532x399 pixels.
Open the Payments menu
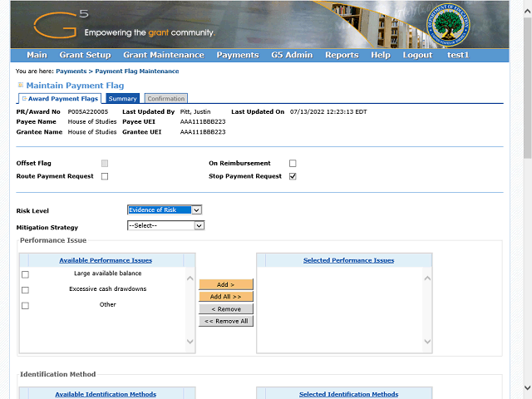click(238, 55)
